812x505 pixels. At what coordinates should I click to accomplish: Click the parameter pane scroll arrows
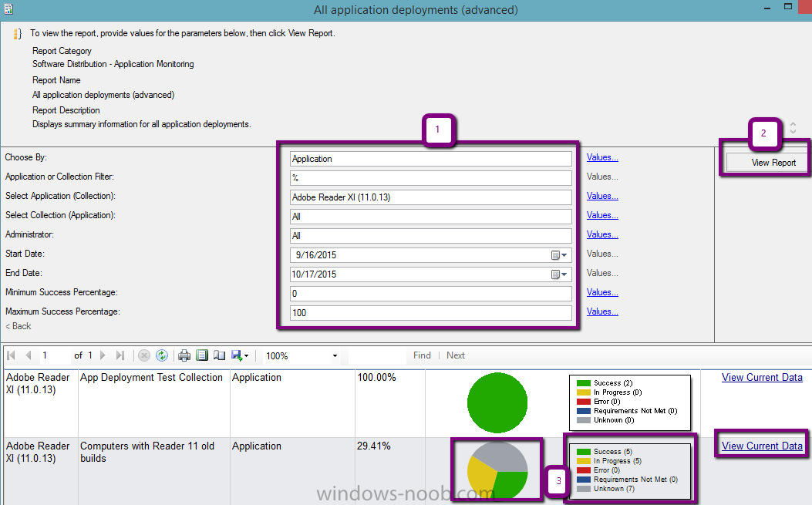pyautogui.click(x=793, y=127)
